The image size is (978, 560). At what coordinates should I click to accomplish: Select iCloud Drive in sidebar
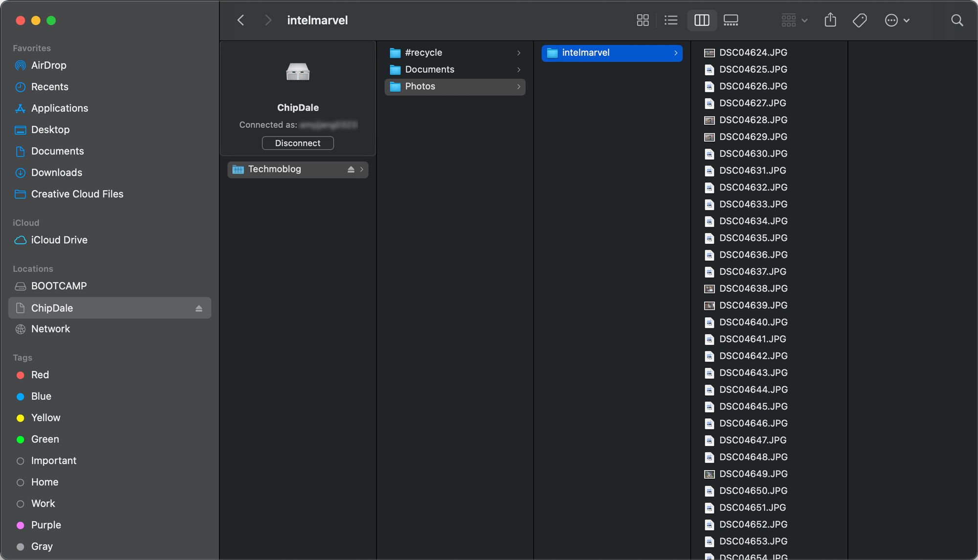pos(59,240)
